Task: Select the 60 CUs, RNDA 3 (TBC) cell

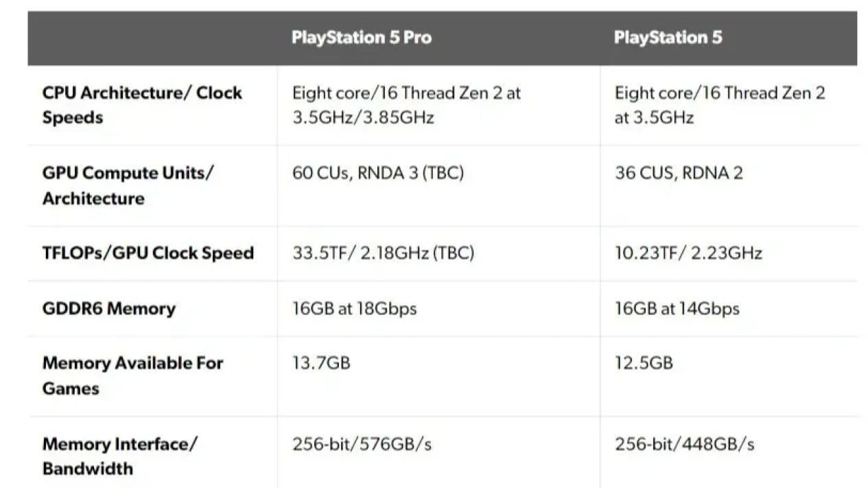Action: tap(378, 173)
